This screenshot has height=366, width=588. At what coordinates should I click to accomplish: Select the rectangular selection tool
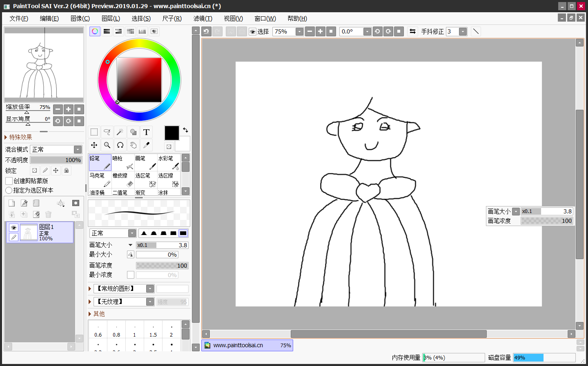[94, 132]
